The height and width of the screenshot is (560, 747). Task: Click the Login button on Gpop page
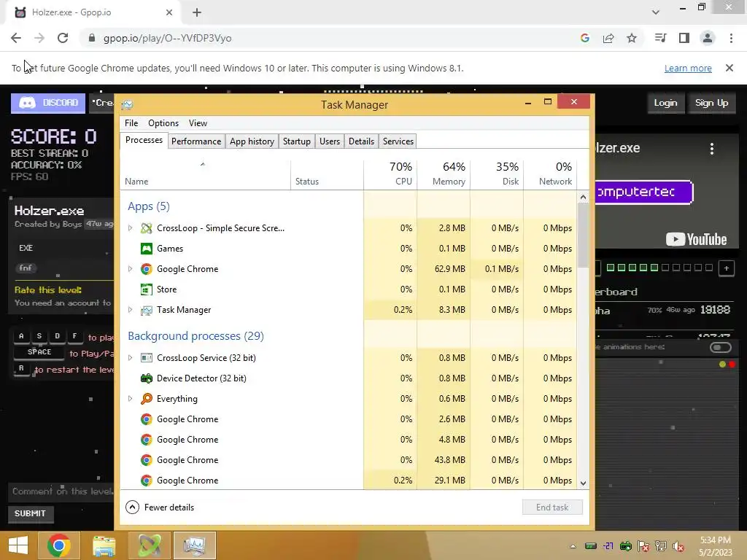pyautogui.click(x=665, y=103)
